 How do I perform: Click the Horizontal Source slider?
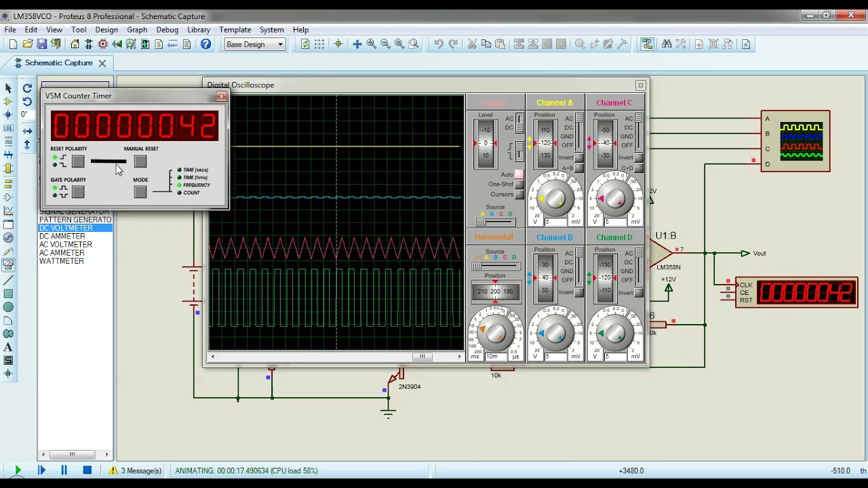[495, 266]
